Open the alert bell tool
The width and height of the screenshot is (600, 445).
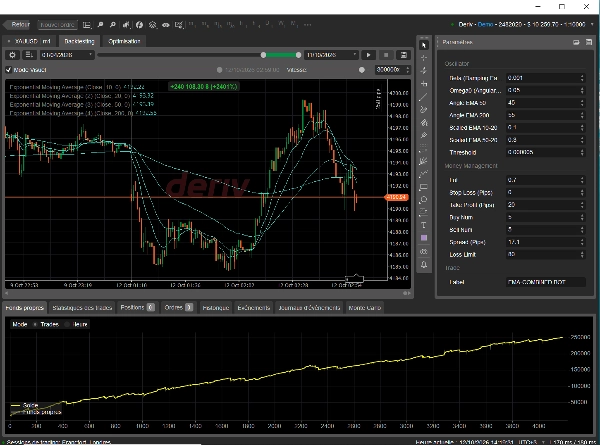tap(424, 264)
